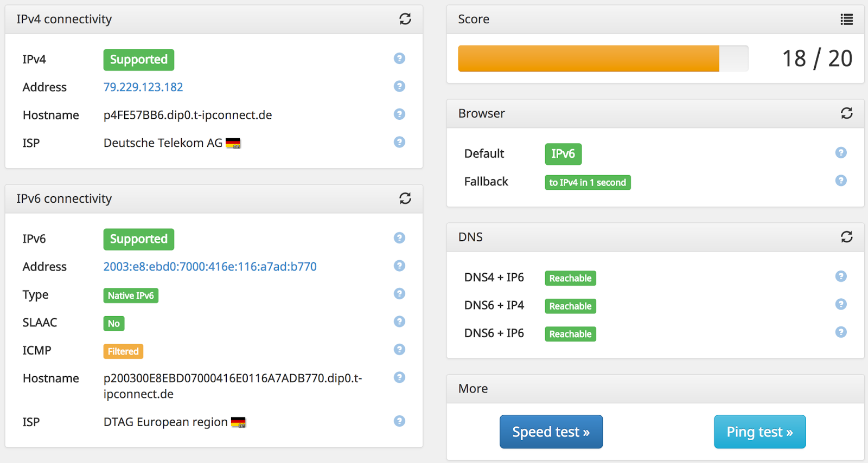Click the Filtered ICMP badge
The image size is (868, 463).
coord(123,351)
